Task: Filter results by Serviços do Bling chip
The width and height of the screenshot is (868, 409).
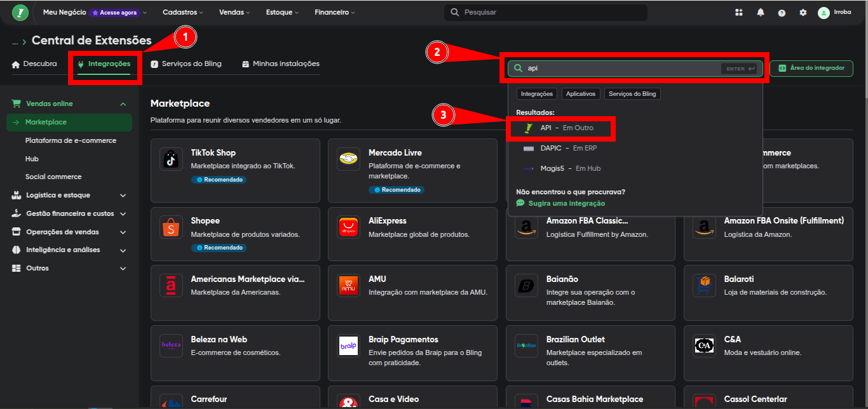Action: [x=632, y=93]
